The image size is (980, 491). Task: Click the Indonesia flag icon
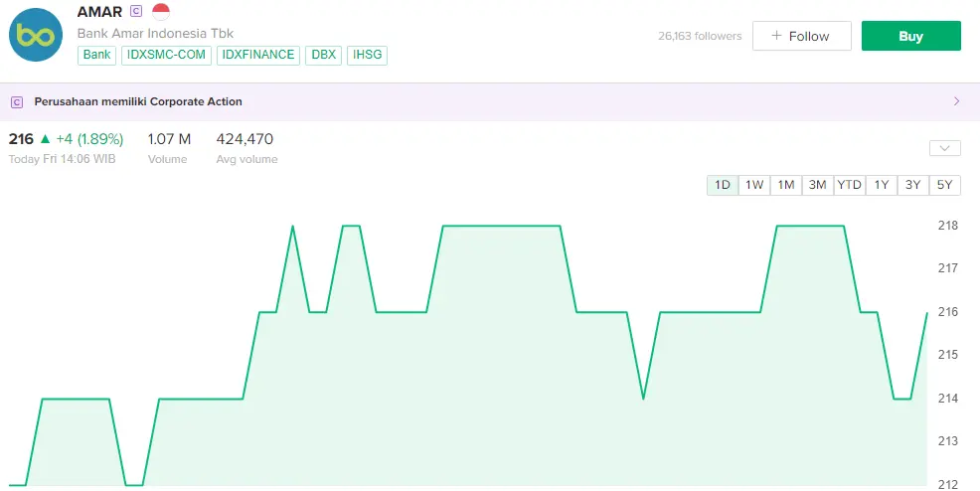(161, 11)
